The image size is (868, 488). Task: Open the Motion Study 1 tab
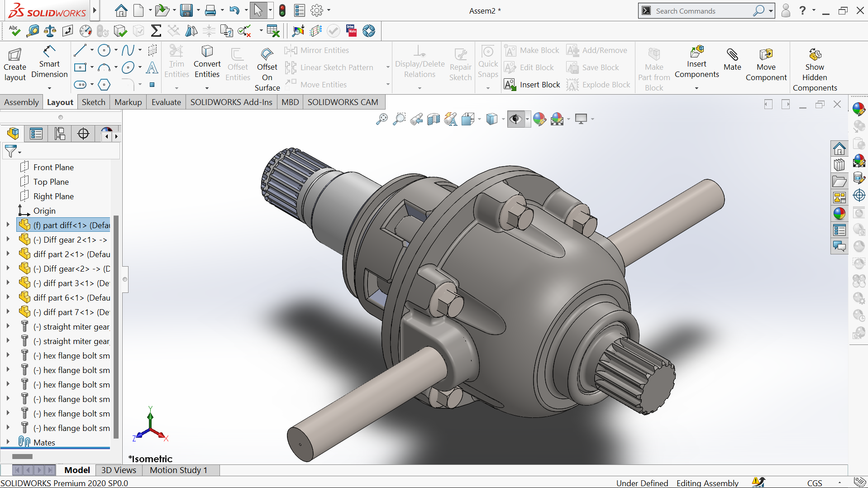coord(178,470)
